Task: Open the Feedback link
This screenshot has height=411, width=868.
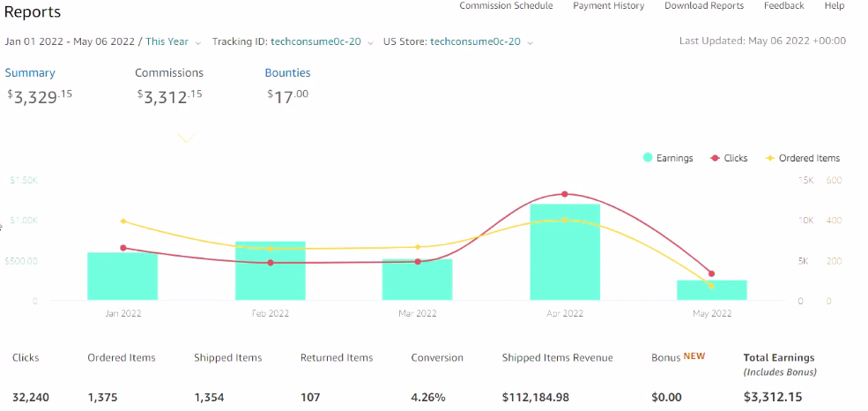Action: point(784,5)
